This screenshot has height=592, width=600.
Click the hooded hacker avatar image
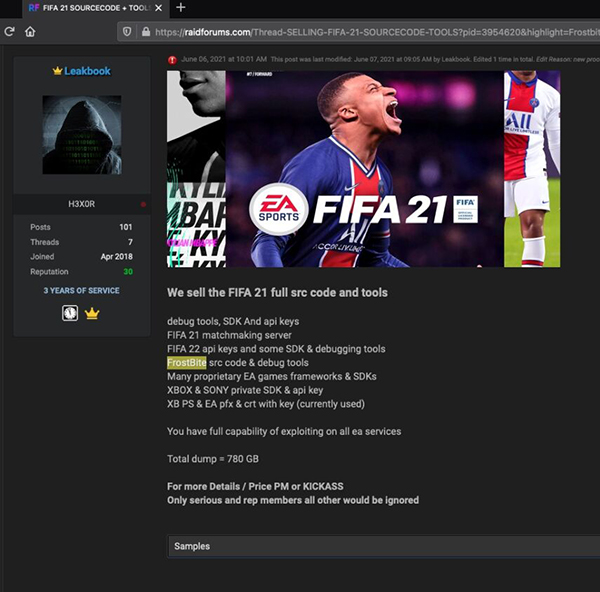point(82,135)
